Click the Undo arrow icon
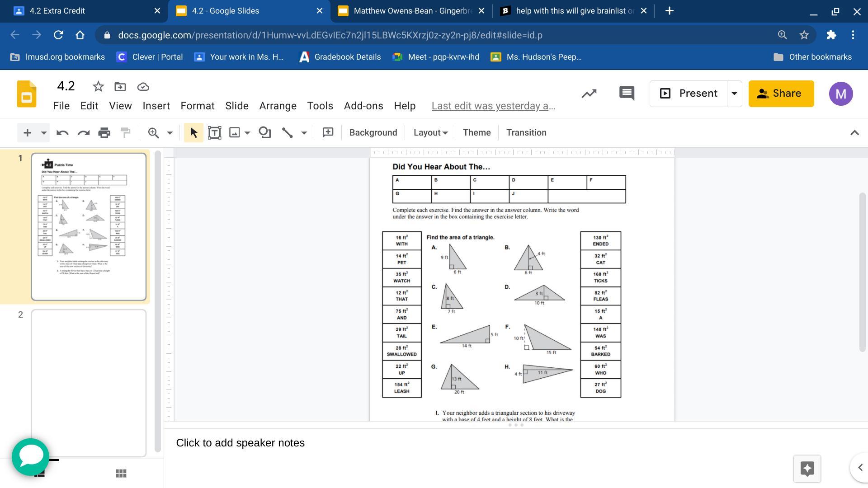 click(x=62, y=133)
